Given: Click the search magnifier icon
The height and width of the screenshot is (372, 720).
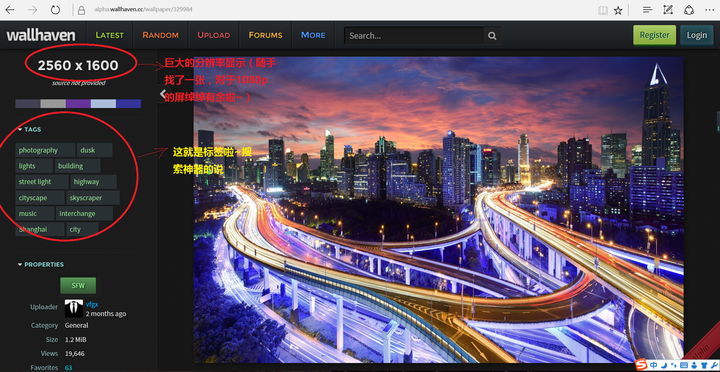Looking at the screenshot, I should [x=492, y=36].
